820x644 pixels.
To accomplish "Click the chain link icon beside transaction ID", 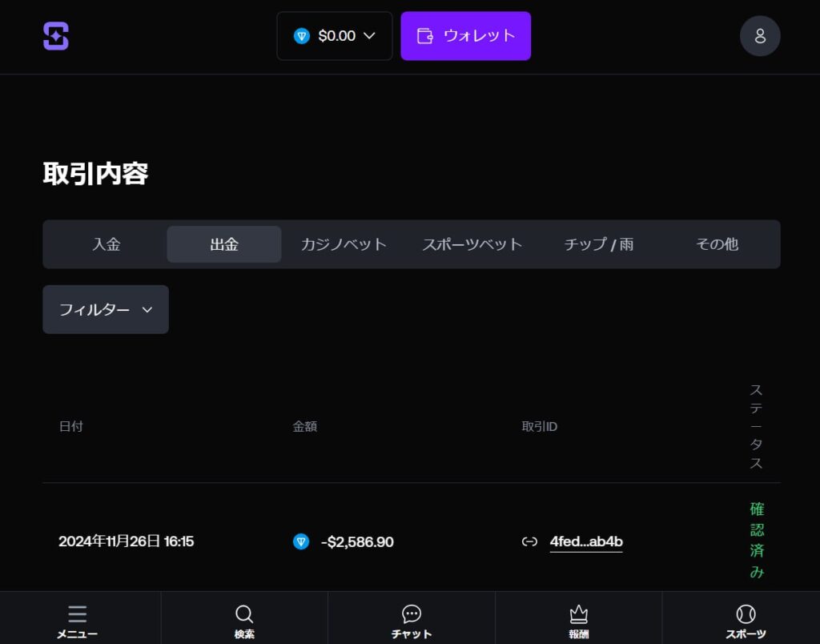I will [x=529, y=541].
